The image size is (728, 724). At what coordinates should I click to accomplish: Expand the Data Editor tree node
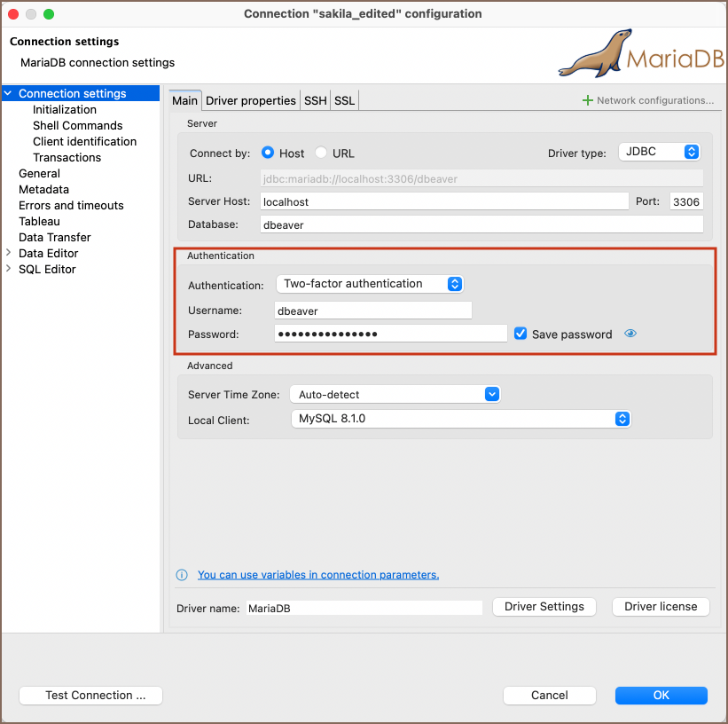click(x=9, y=253)
